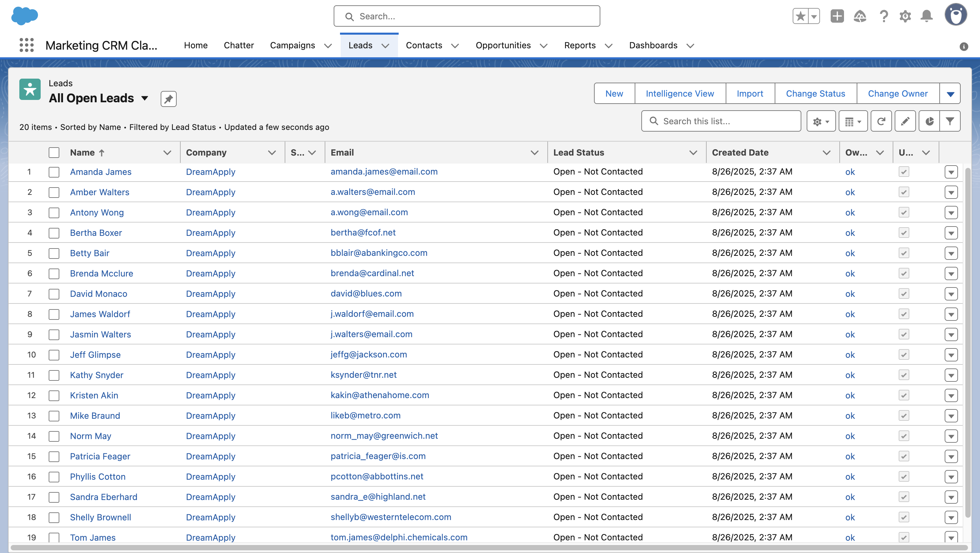Screen dimensions: 980x553
Task: Click the Change Owner button
Action: [x=898, y=94]
